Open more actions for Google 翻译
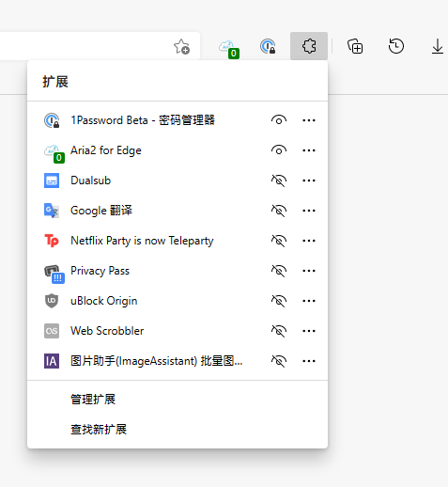 tap(309, 211)
